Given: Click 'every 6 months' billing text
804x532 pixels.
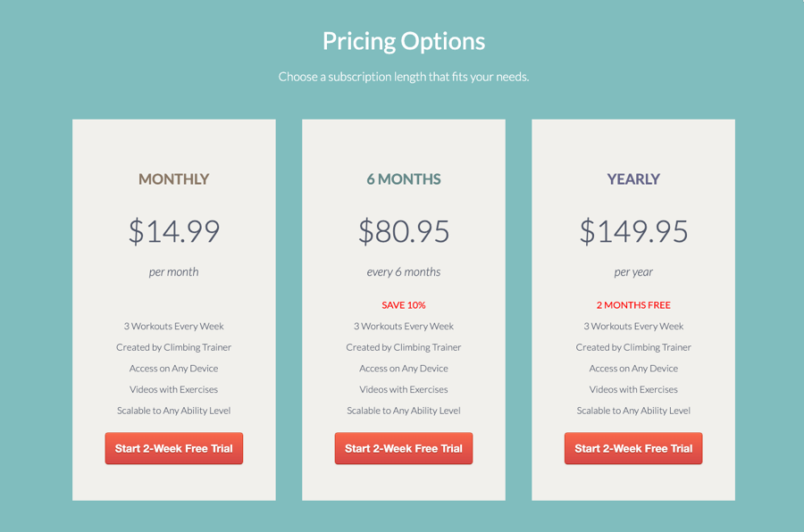Looking at the screenshot, I should tap(404, 272).
